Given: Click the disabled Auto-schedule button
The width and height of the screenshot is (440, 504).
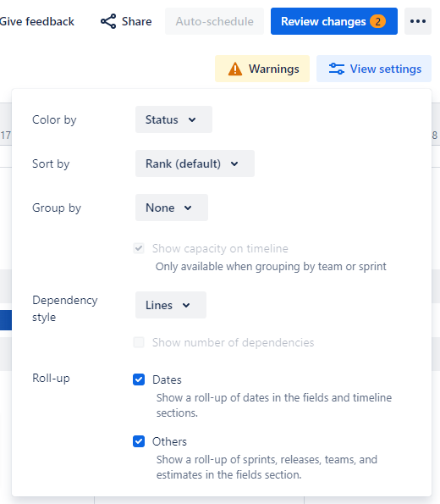Looking at the screenshot, I should [x=214, y=21].
